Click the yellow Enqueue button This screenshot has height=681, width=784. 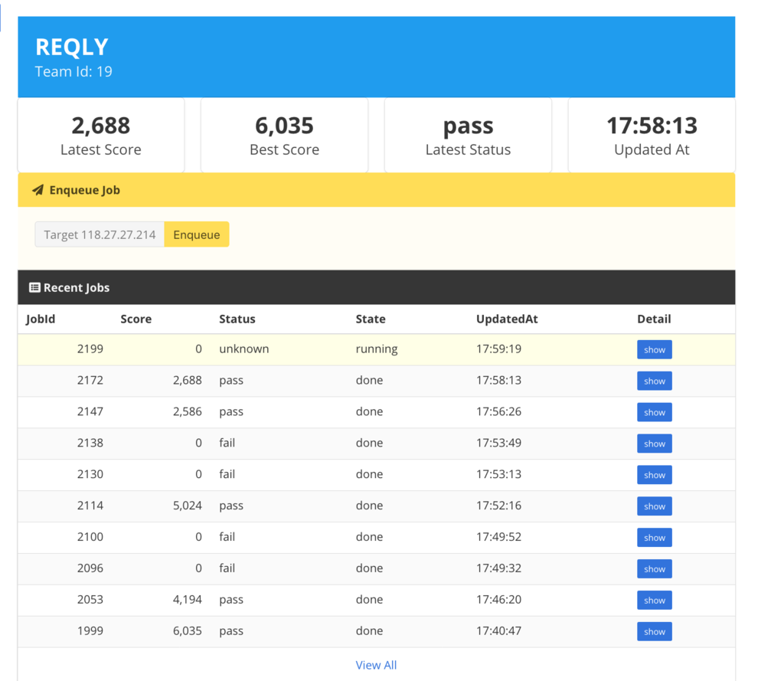(x=197, y=234)
